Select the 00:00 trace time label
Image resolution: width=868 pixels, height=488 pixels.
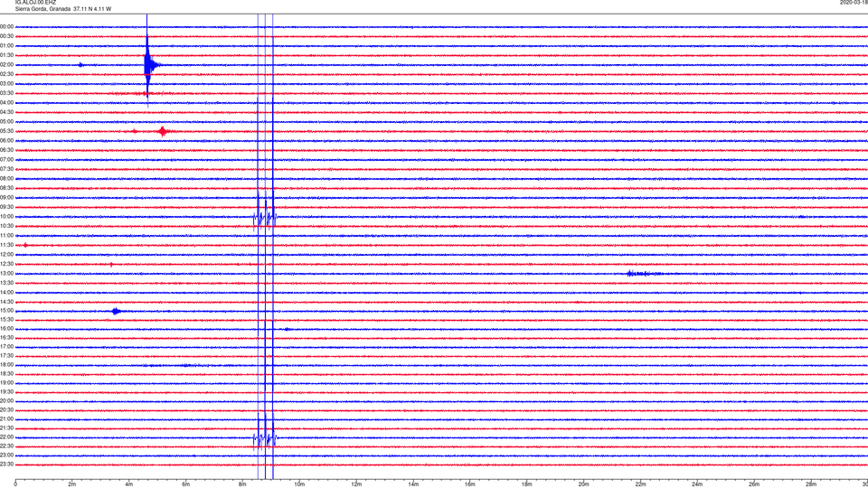(6, 26)
